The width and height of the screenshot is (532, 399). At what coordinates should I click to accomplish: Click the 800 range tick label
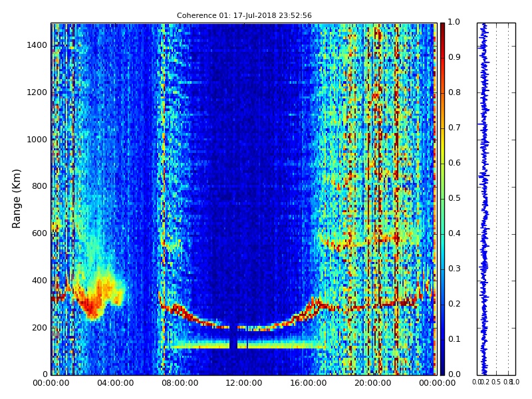[x=39, y=186]
